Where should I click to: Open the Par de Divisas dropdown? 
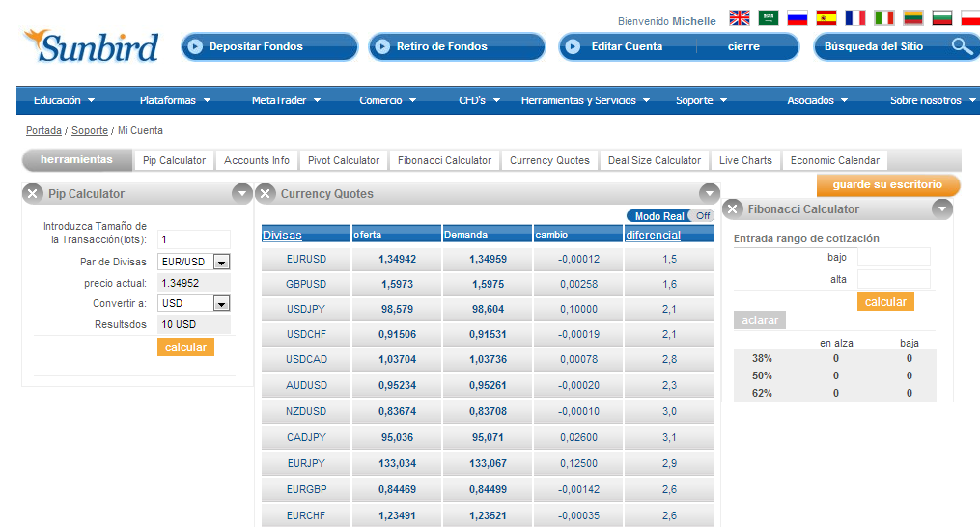click(x=221, y=263)
